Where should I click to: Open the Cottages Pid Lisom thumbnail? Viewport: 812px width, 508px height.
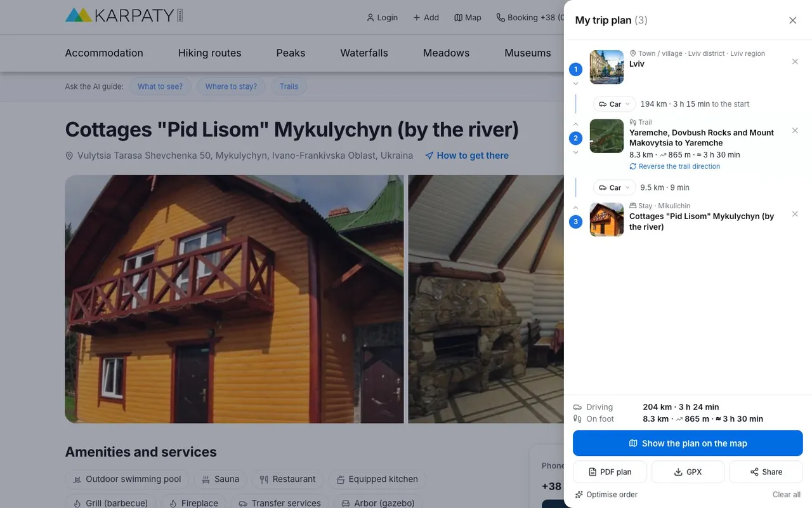pos(606,219)
